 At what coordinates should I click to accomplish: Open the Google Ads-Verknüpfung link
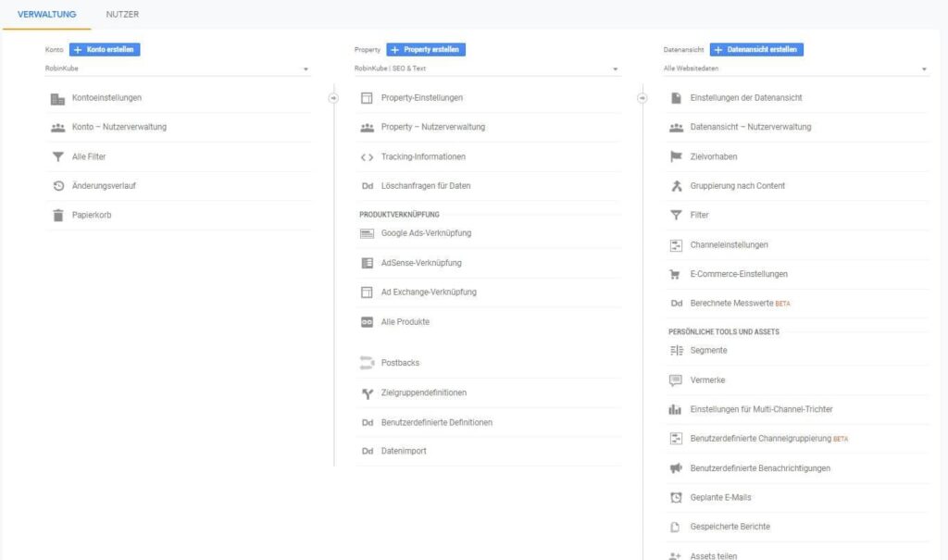tap(426, 233)
